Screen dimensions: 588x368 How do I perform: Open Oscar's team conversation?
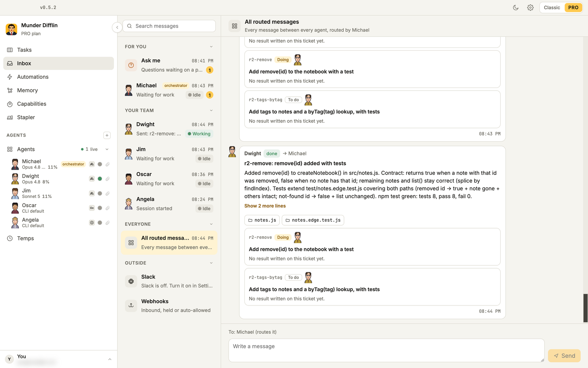click(x=169, y=179)
